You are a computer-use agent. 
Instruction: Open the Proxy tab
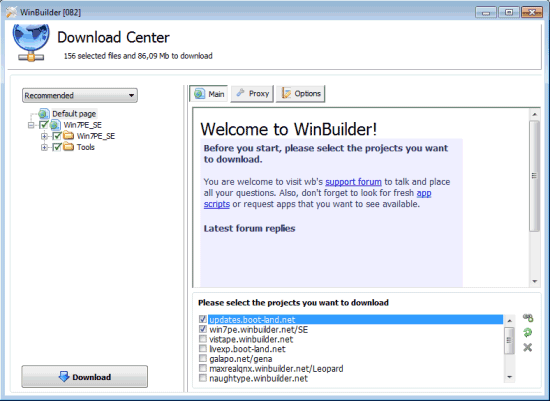(x=252, y=94)
